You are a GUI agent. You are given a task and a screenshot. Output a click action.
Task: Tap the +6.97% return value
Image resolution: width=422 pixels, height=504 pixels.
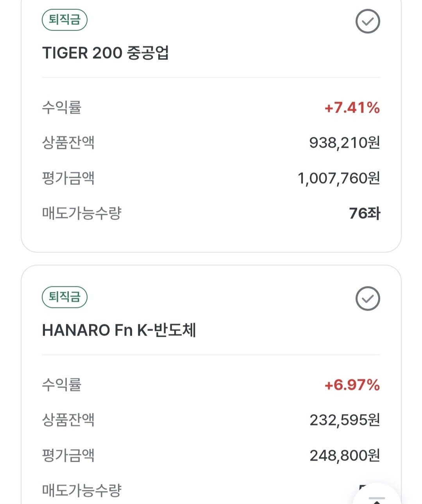coord(352,385)
